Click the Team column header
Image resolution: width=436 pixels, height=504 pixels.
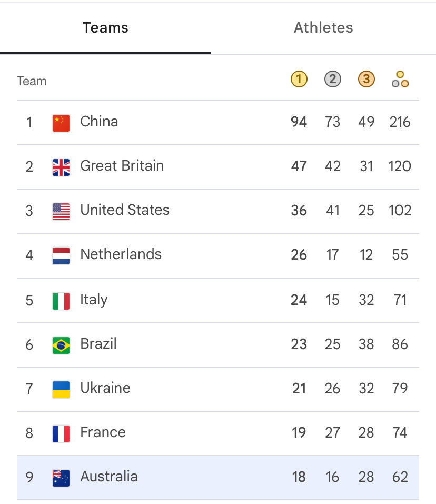point(32,81)
